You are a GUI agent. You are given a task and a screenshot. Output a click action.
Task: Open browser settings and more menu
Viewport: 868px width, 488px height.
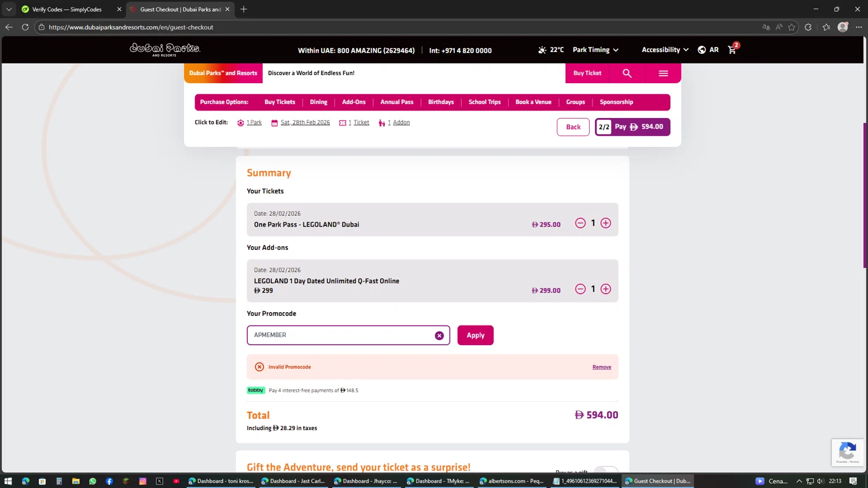click(x=859, y=27)
